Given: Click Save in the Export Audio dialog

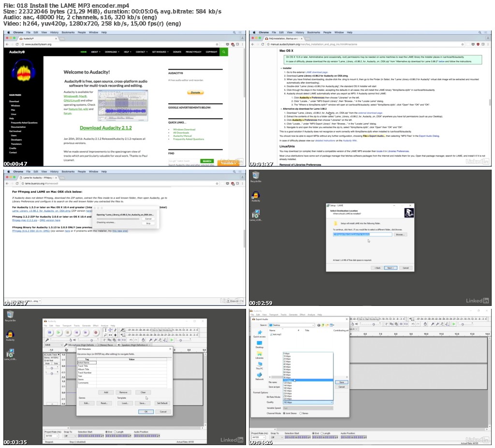Looking at the screenshot, I should coord(342,382).
